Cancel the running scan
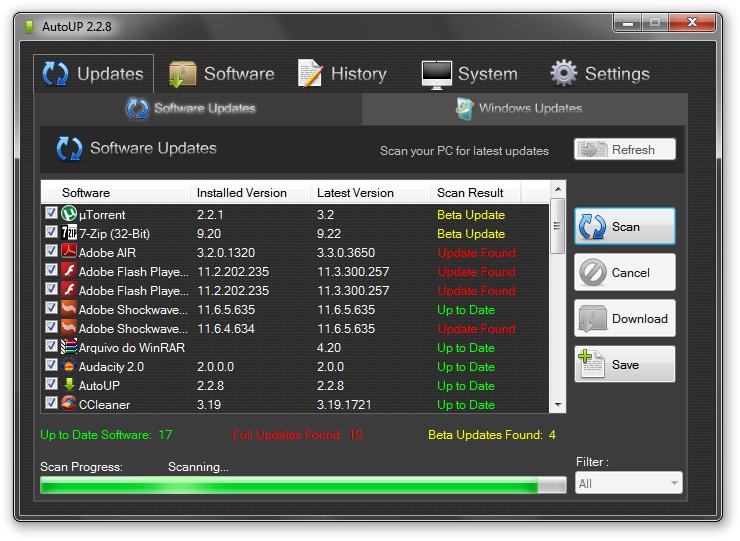740x541 pixels. [625, 272]
